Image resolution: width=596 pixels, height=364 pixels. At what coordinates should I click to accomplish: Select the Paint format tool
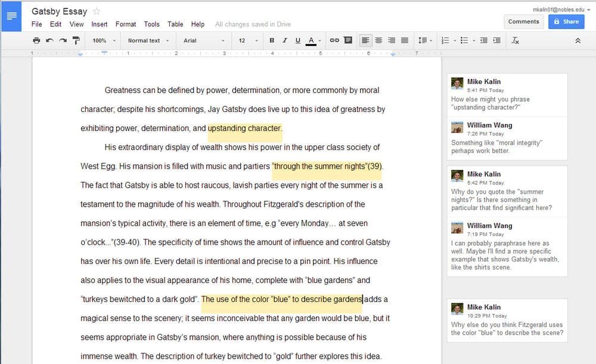(x=76, y=40)
